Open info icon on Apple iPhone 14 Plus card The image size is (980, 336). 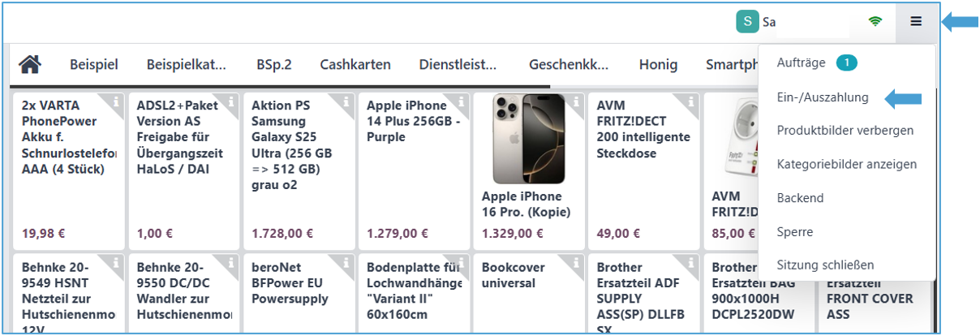click(x=462, y=101)
